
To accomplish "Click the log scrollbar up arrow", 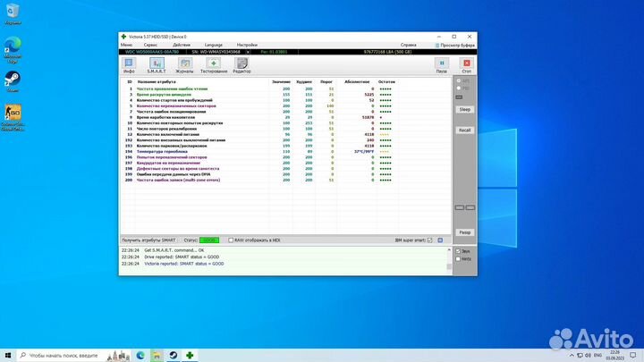I will (449, 250).
